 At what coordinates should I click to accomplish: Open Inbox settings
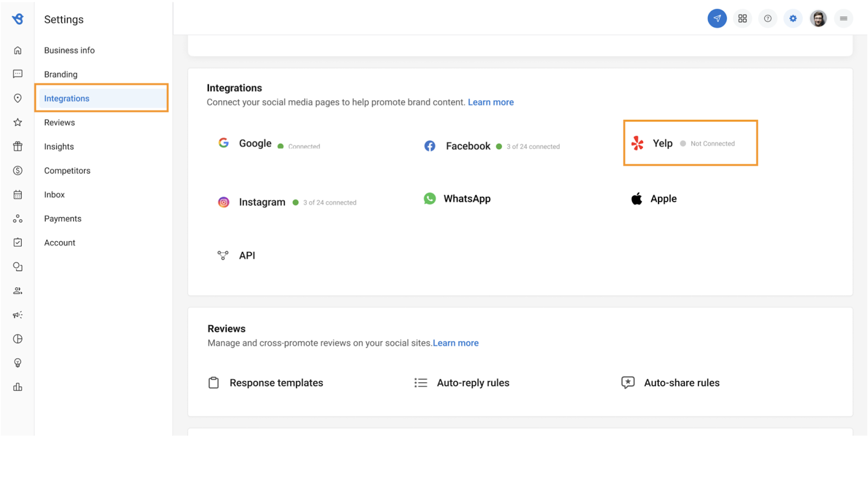54,195
